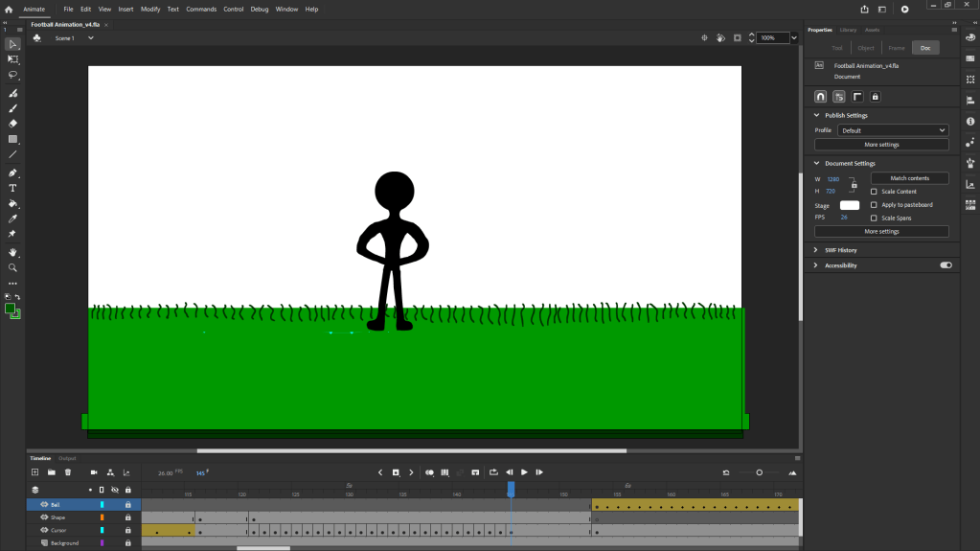Check the Apply to pasteboard option
This screenshot has height=551, width=980.
click(x=874, y=205)
